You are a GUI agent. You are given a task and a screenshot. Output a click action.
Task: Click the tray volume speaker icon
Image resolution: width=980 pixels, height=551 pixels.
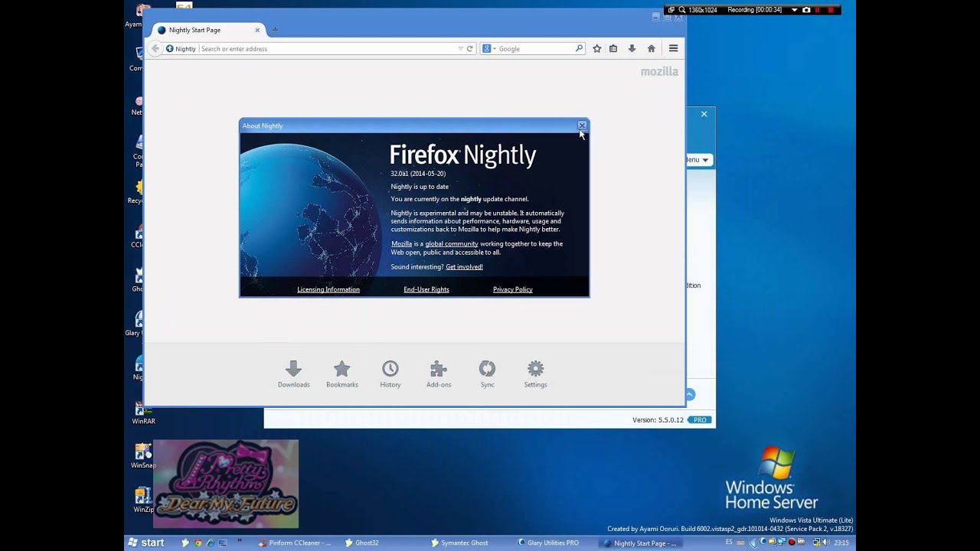coord(828,543)
